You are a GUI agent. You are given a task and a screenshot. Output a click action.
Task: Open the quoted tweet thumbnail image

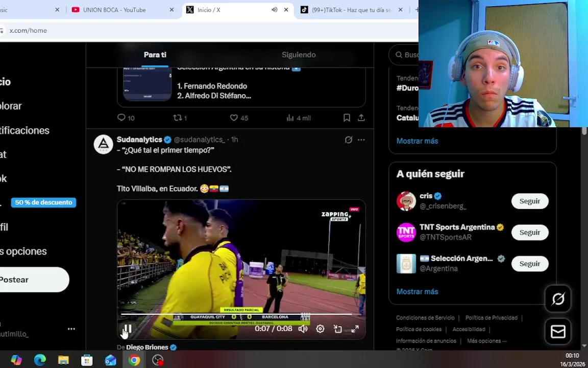(148, 84)
